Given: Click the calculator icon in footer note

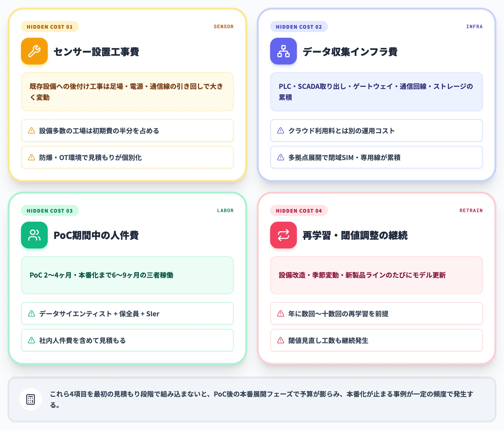Looking at the screenshot, I should coord(31,399).
